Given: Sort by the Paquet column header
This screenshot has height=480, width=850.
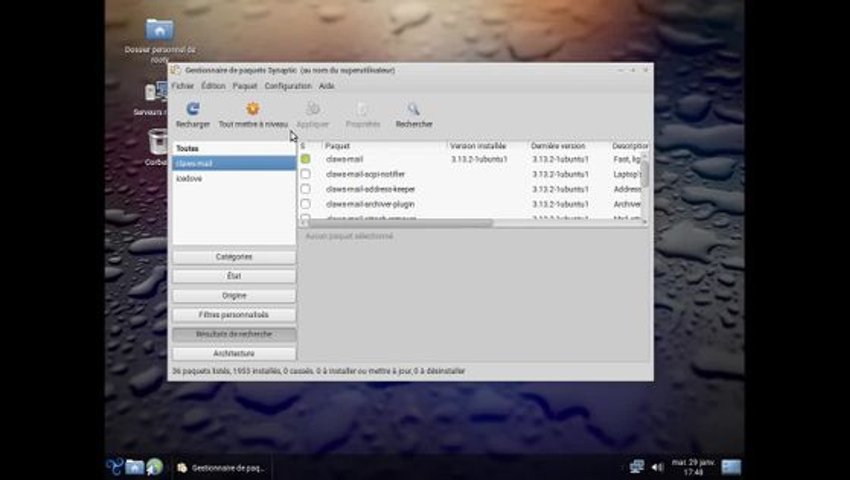Looking at the screenshot, I should coord(384,146).
